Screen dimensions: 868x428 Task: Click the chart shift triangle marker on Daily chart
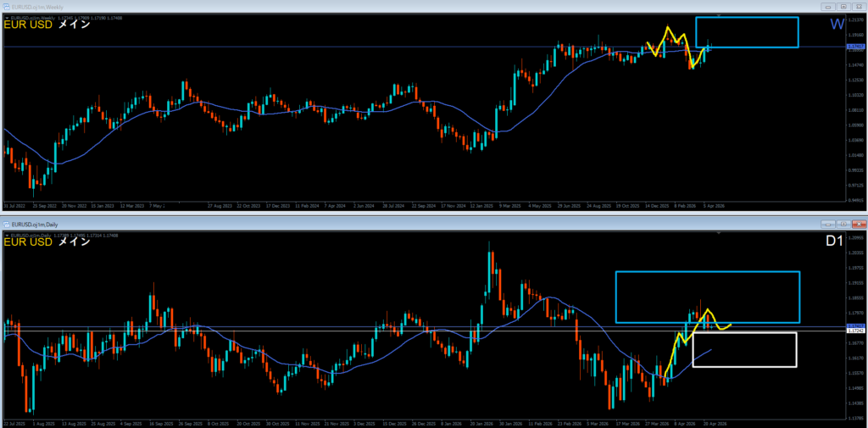pyautogui.click(x=719, y=233)
